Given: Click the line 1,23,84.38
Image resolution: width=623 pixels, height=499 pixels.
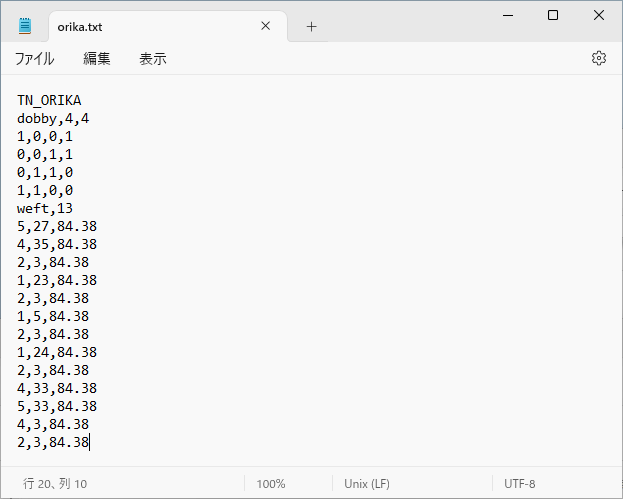Looking at the screenshot, I should (57, 280).
